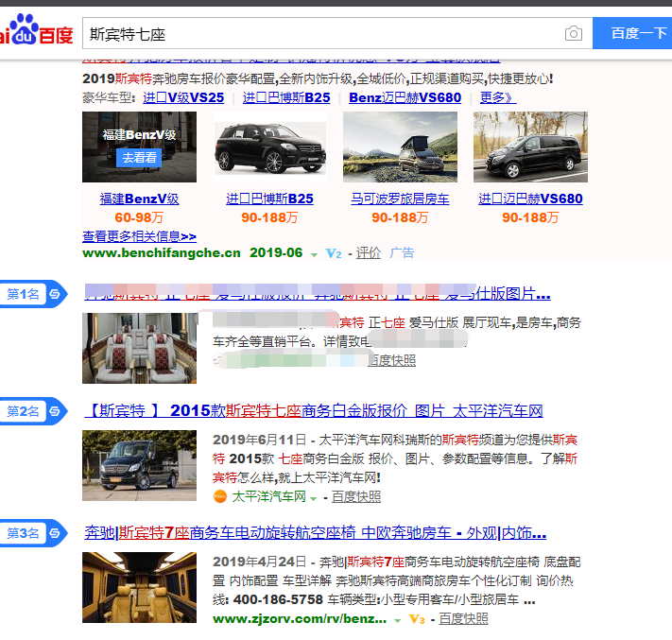
Task: Click price text 60-98万
Action: 139,217
